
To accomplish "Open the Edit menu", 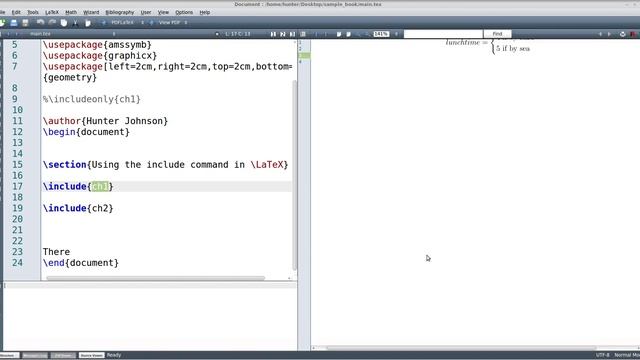I will [16, 12].
